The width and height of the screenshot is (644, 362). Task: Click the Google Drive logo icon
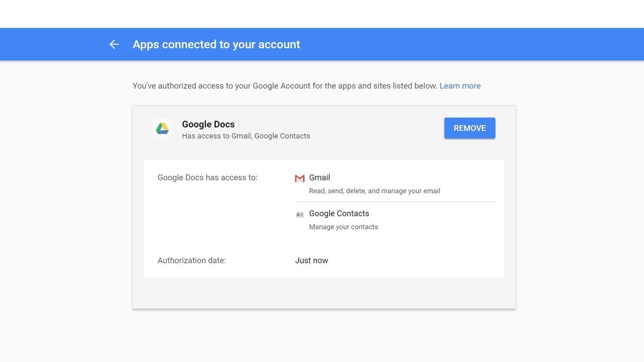click(x=162, y=129)
